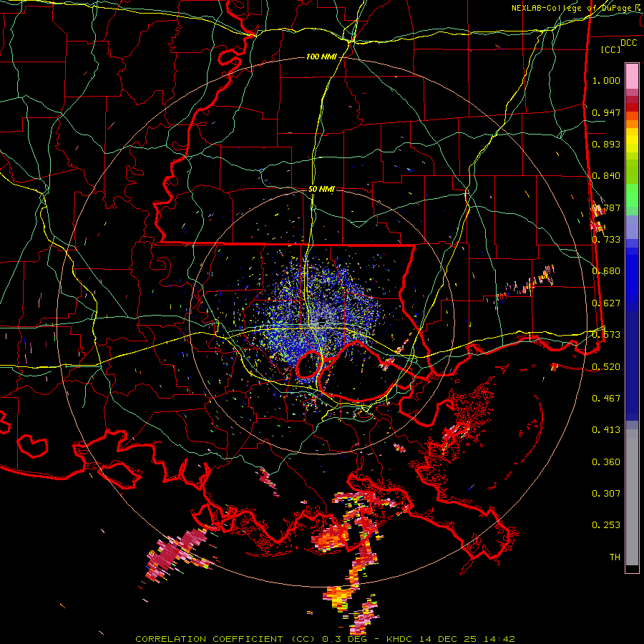This screenshot has height=644, width=644.
Task: Click the 0.253 scale value
Action: 606,525
